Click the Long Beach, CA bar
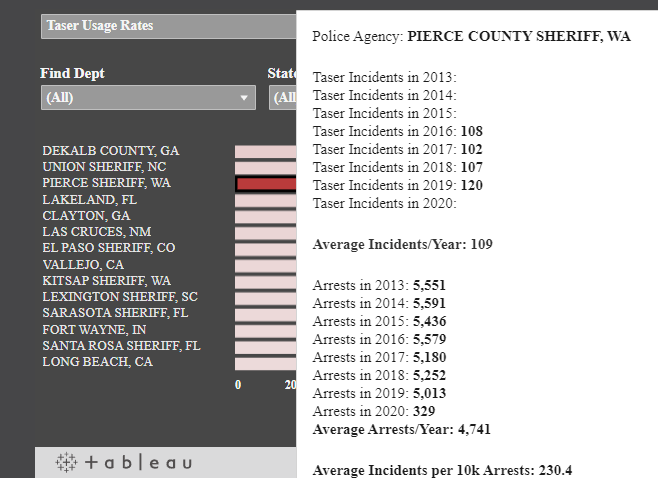 pyautogui.click(x=266, y=362)
